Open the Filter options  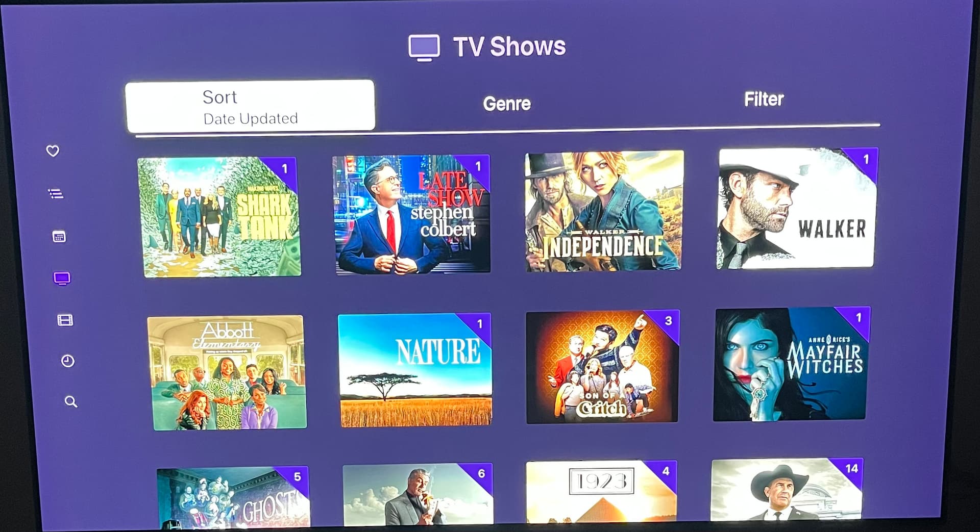(764, 99)
